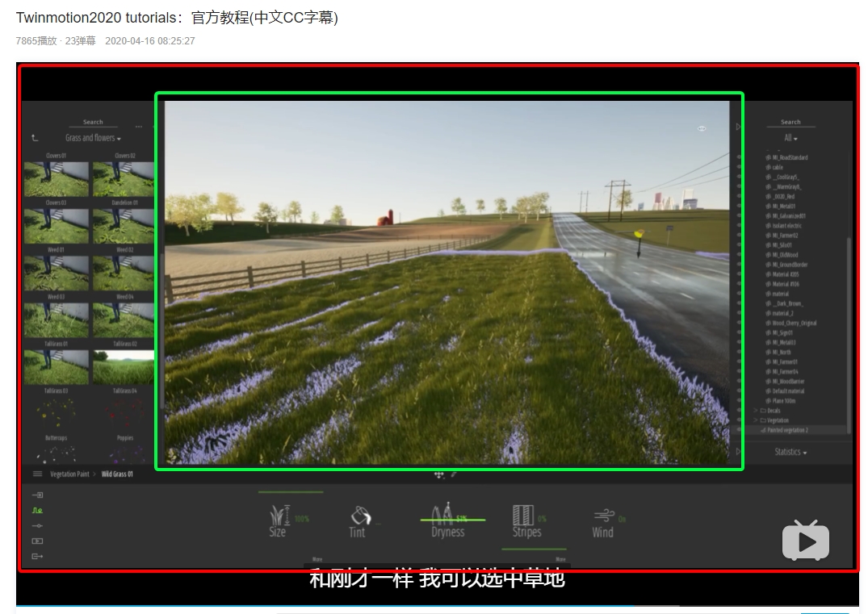Open the Import dock icon
868x614 pixels.
[x=38, y=495]
